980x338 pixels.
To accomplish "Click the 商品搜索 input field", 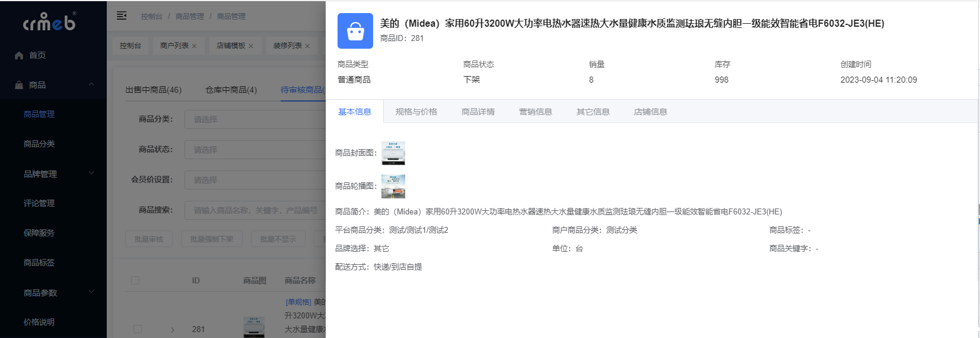I will [x=255, y=210].
